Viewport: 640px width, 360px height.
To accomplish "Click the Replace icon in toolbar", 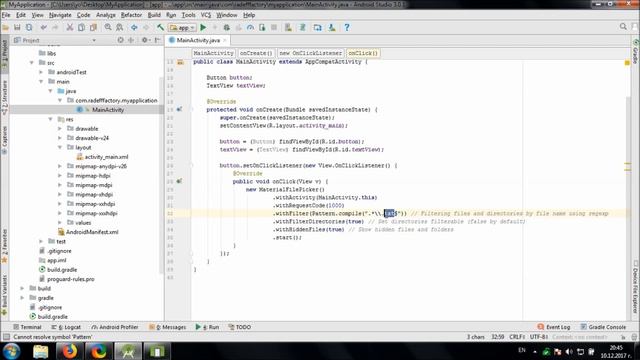I will point(120,27).
